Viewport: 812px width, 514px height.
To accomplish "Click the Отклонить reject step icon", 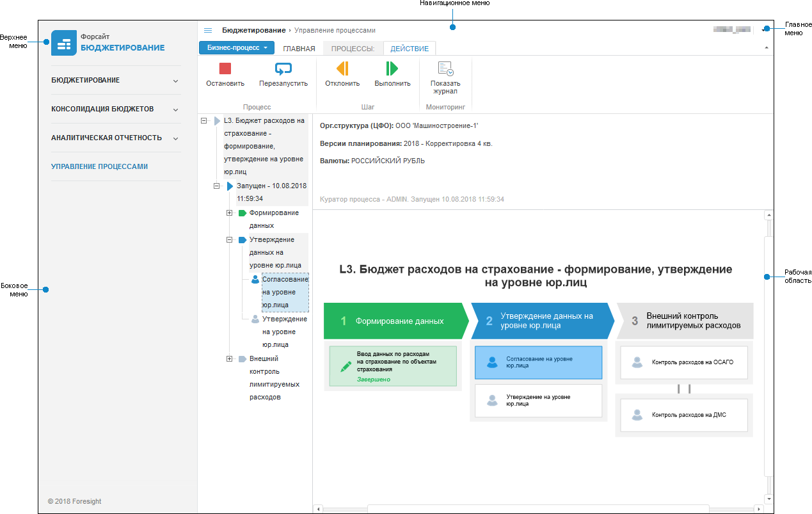I will tap(342, 68).
